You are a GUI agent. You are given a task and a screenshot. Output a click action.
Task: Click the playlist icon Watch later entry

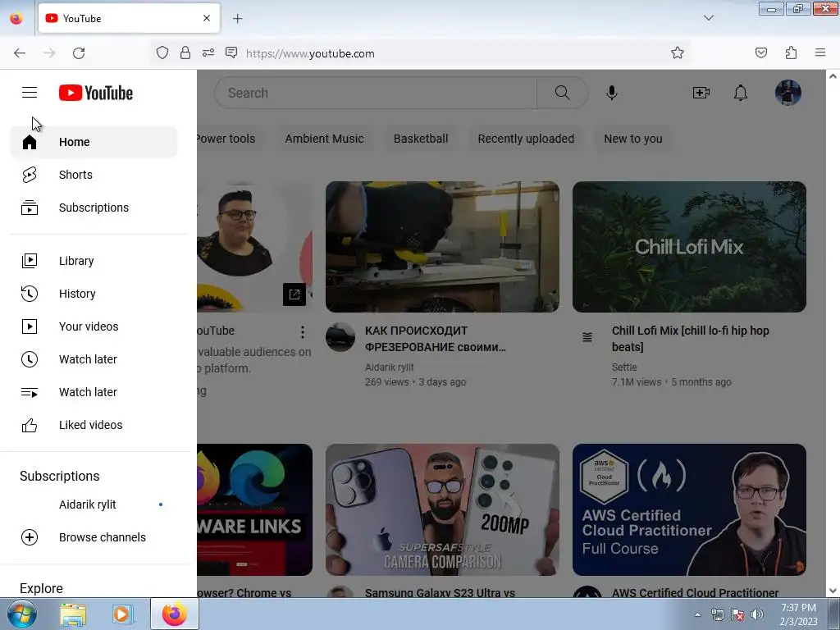[30, 392]
